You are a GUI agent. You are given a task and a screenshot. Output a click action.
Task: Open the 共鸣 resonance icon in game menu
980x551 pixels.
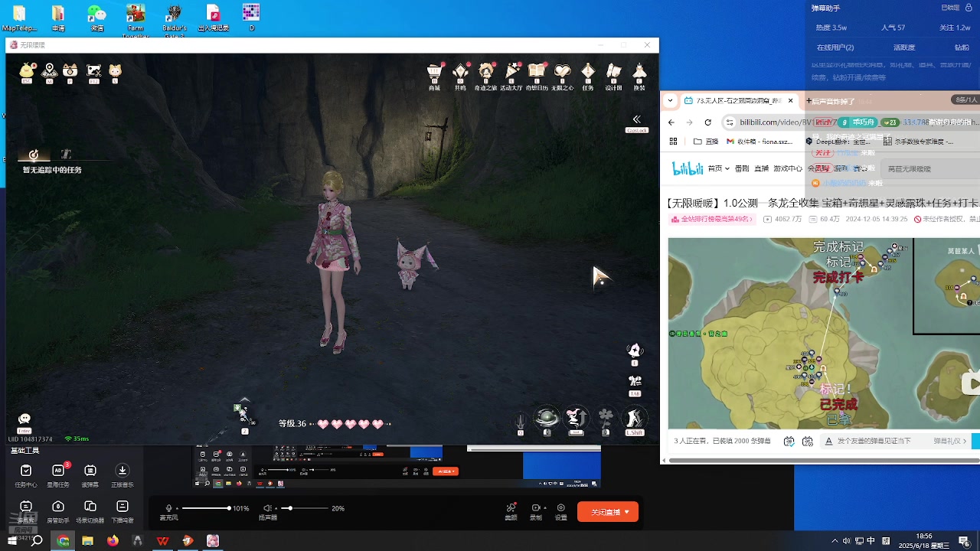click(x=460, y=71)
